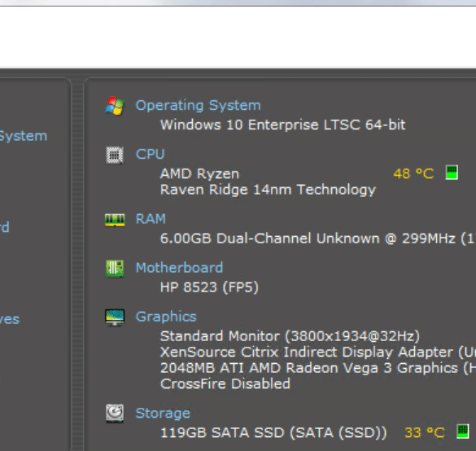The image size is (476, 451).
Task: Open the Motherboard section link
Action: click(179, 268)
